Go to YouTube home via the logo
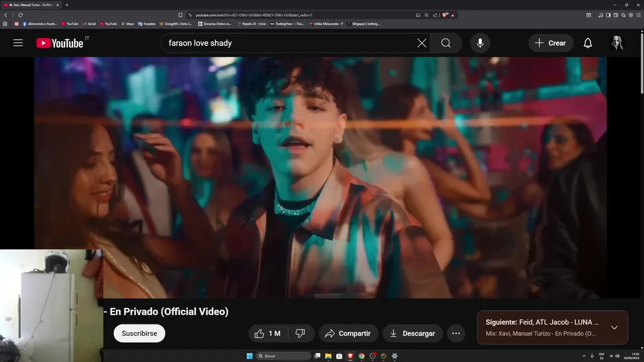Screen dimensions: 644x362 click(60, 43)
